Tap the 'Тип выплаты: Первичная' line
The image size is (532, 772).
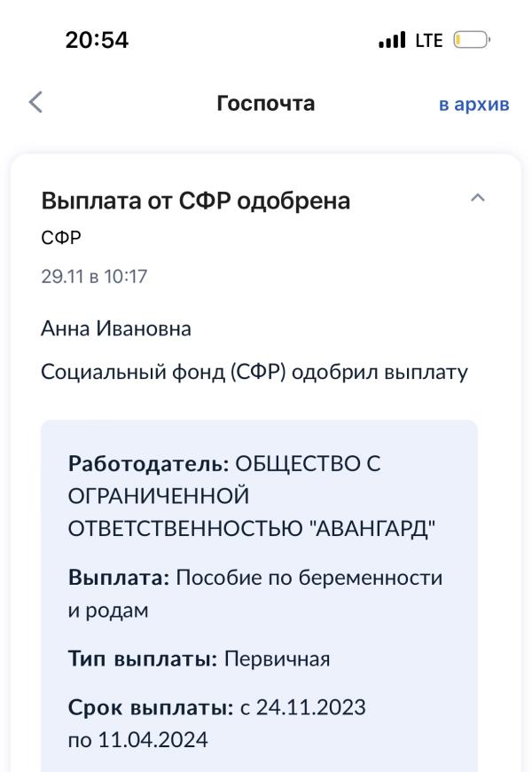(x=199, y=658)
